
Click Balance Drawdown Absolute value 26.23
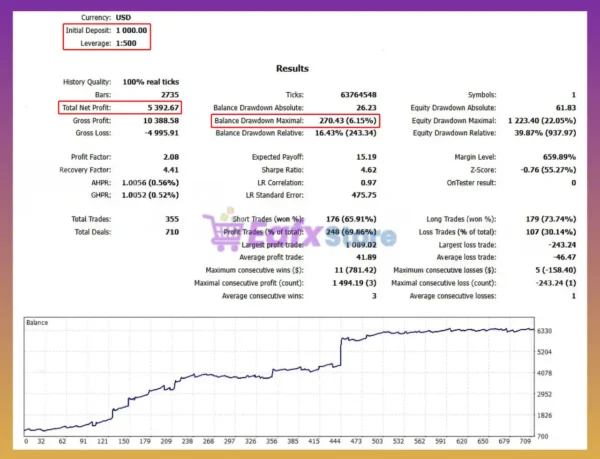coord(366,108)
